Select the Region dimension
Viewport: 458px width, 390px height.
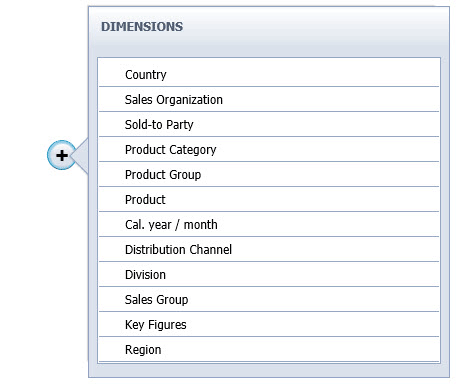tap(269, 349)
